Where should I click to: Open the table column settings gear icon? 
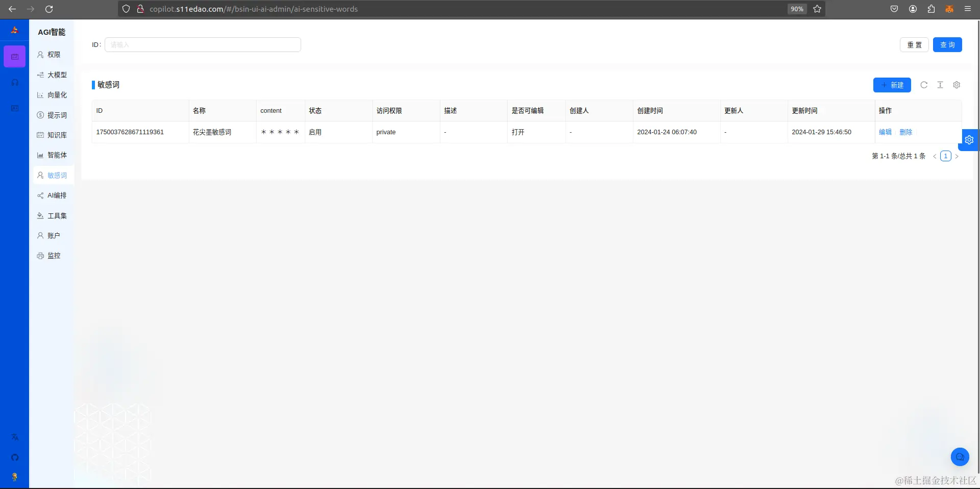[957, 85]
